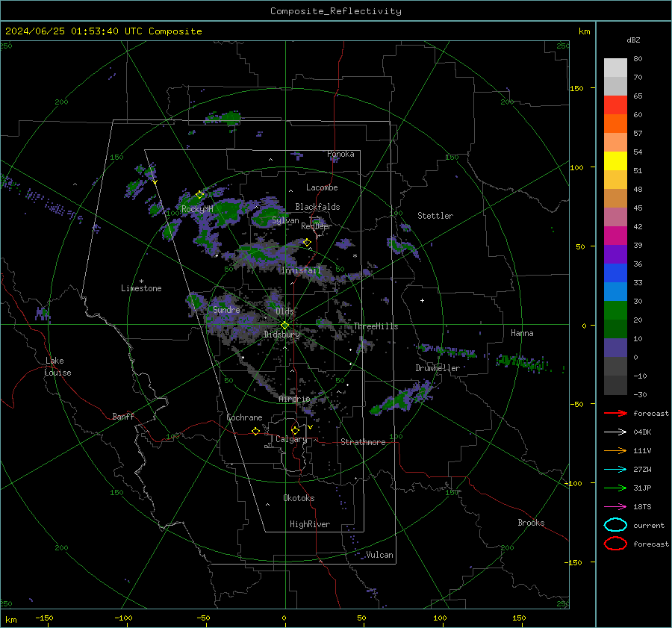Viewport: 672px width, 628px height.
Task: Click the Blackfalds label
Action: click(x=317, y=207)
